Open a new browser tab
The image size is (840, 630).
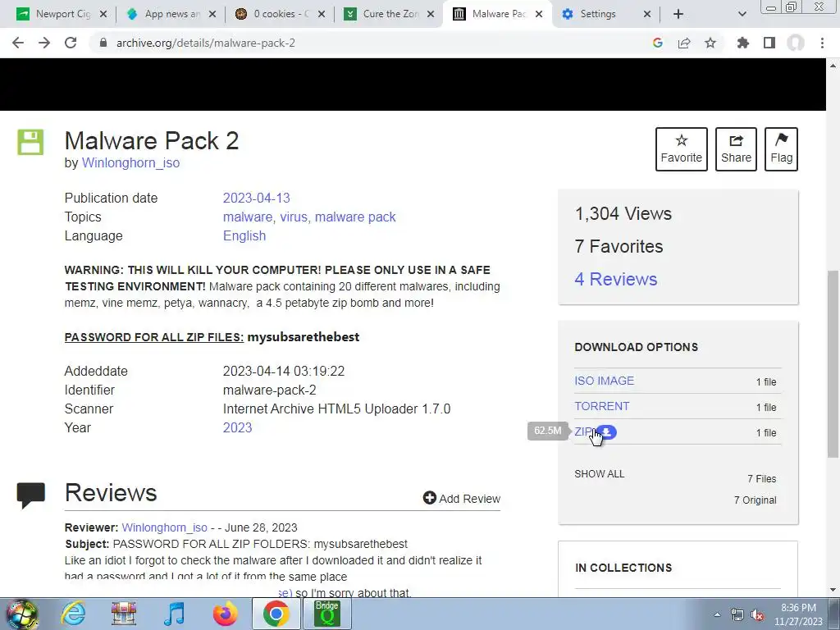(678, 14)
